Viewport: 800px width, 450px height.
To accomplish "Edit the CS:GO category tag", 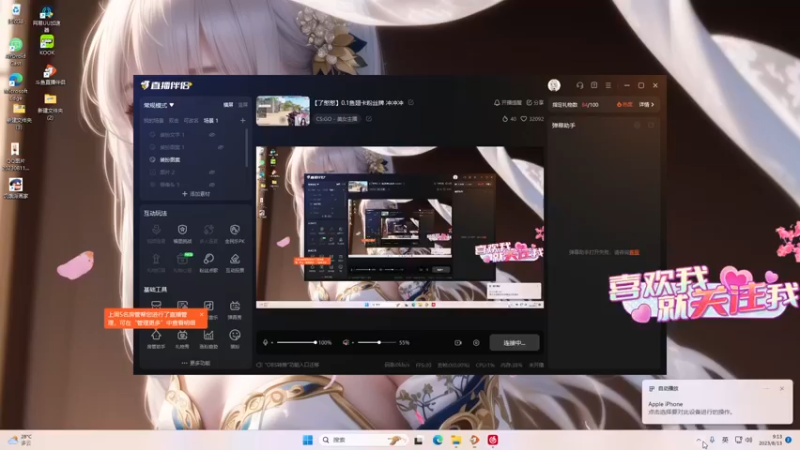I will coord(369,119).
